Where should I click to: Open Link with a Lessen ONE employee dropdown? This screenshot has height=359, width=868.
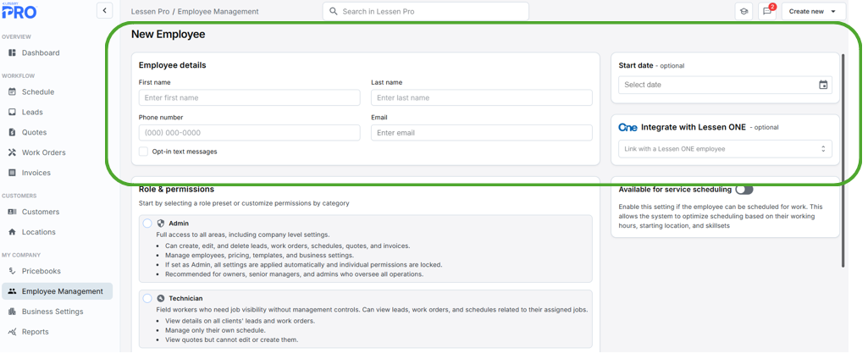(725, 149)
